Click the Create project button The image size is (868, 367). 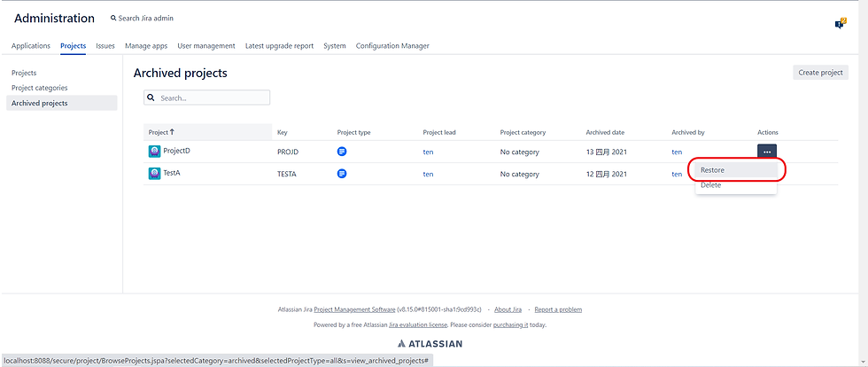tap(820, 72)
